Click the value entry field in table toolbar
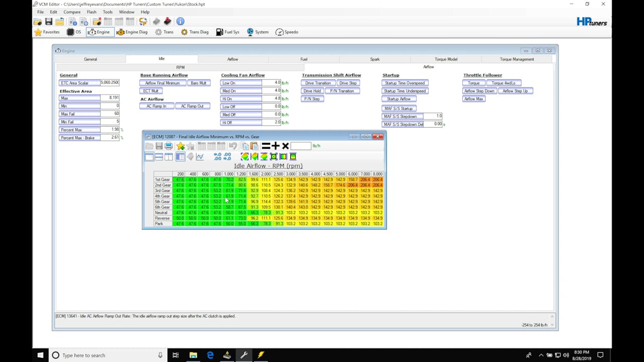 (301, 146)
